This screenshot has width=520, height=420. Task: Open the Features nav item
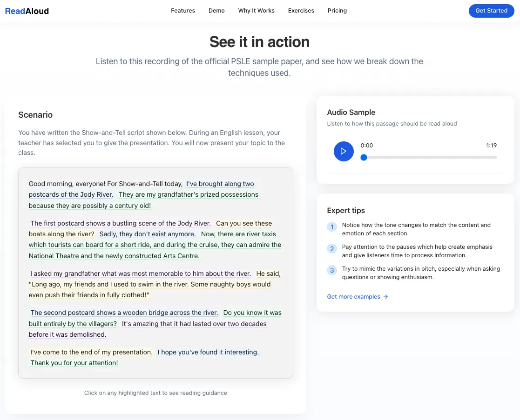pos(183,11)
